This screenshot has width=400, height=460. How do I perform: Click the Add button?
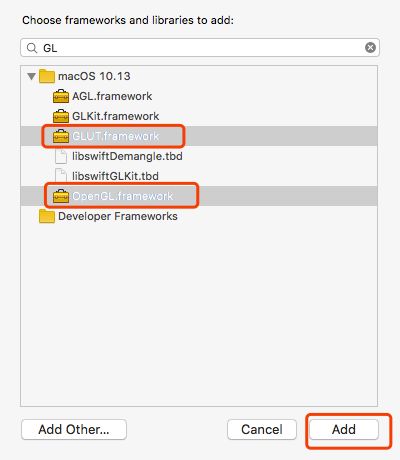click(x=344, y=429)
